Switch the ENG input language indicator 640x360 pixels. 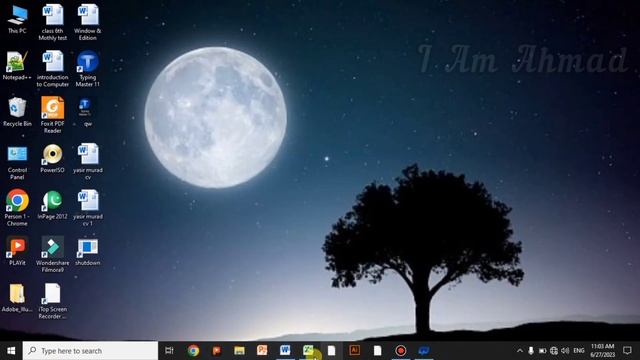tap(579, 351)
